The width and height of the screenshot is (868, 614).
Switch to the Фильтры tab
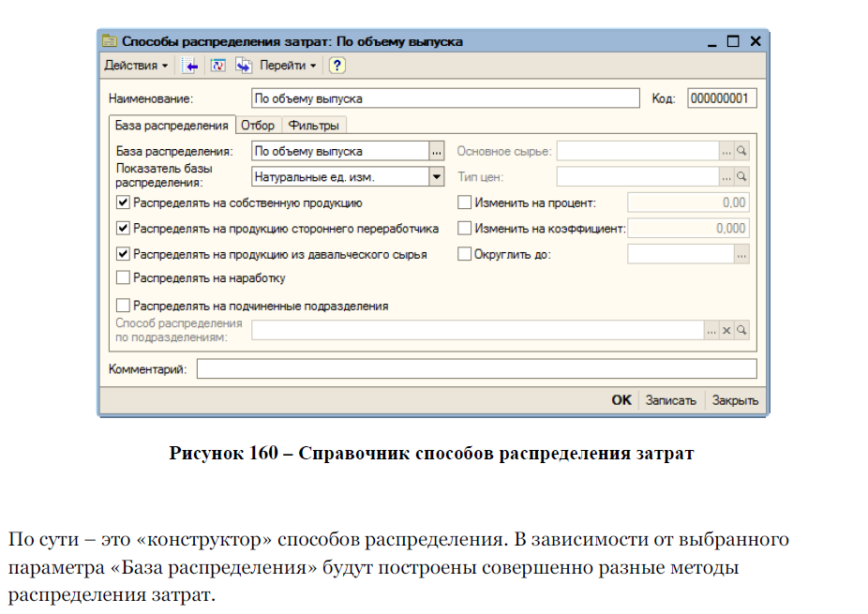(314, 126)
